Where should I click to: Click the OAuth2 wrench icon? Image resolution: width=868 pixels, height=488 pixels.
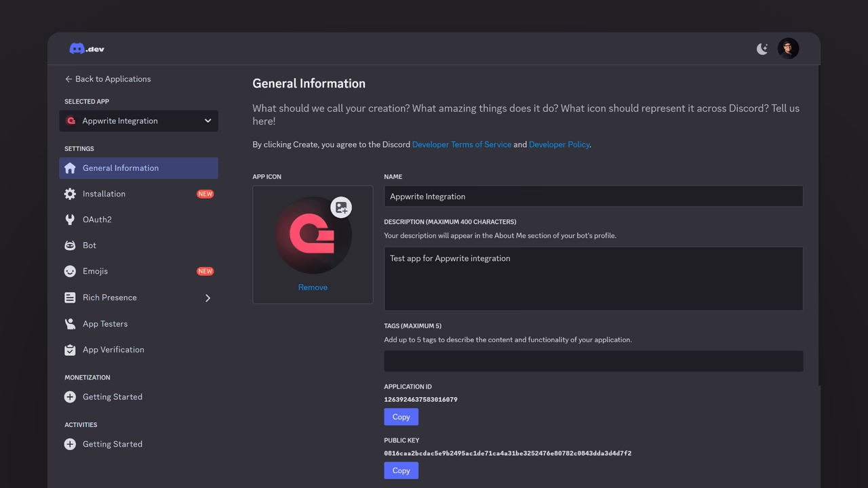coord(70,220)
